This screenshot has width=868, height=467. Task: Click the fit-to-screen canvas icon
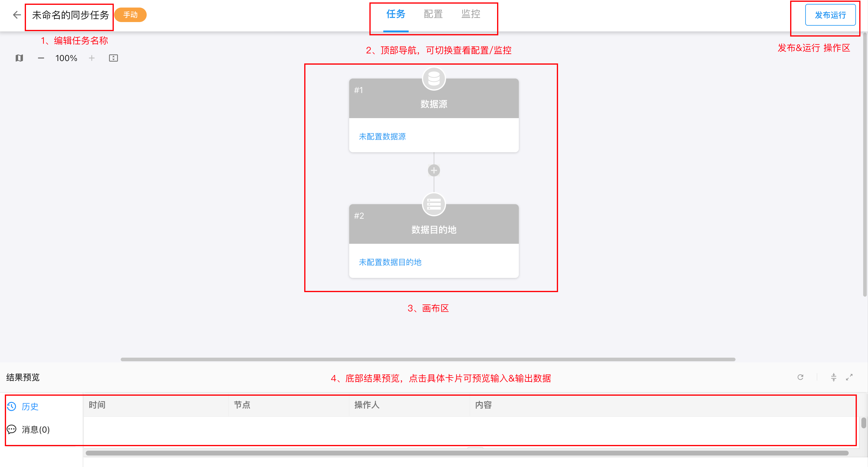pos(113,58)
